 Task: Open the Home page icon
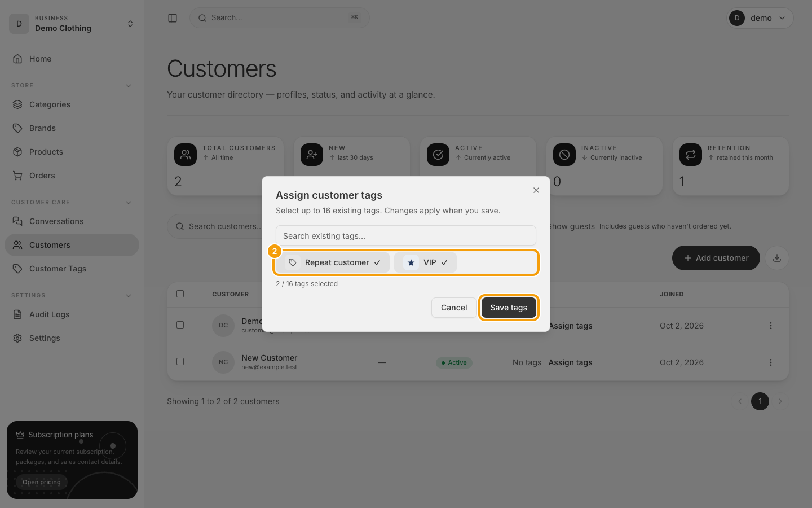[x=17, y=59]
